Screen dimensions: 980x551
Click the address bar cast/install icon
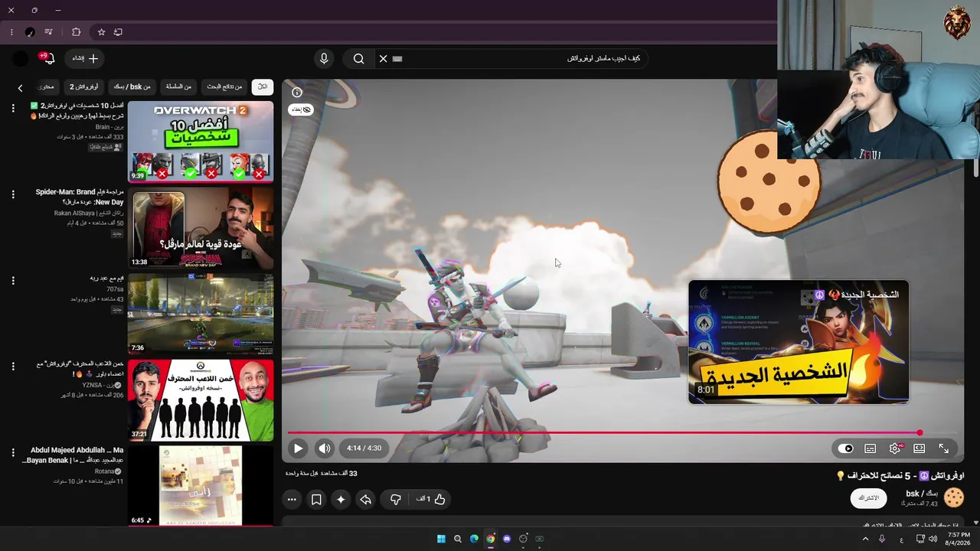tap(118, 32)
